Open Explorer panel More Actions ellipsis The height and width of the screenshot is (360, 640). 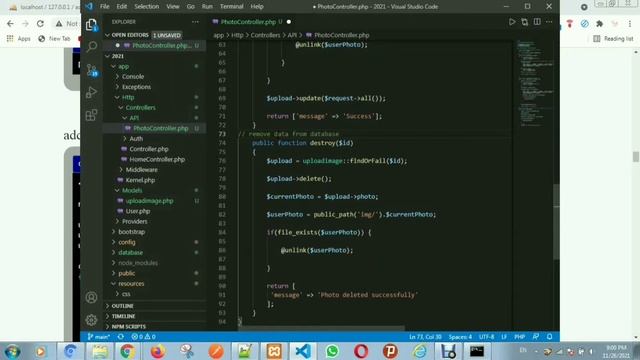click(x=196, y=22)
